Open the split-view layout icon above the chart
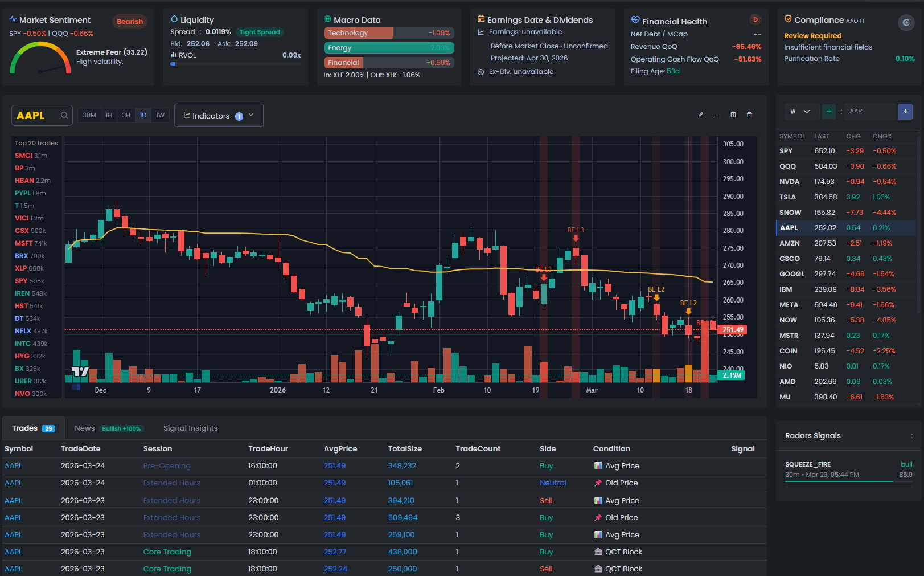The width and height of the screenshot is (924, 576). point(733,115)
